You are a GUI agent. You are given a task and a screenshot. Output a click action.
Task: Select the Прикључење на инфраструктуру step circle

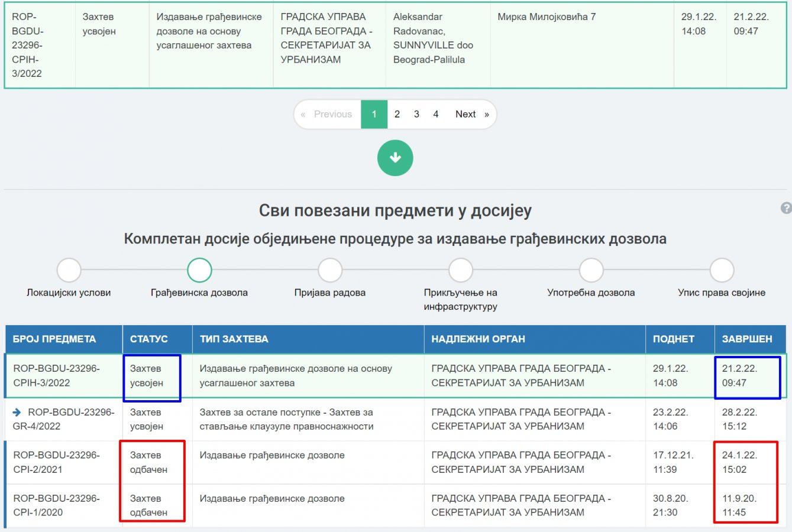point(460,270)
